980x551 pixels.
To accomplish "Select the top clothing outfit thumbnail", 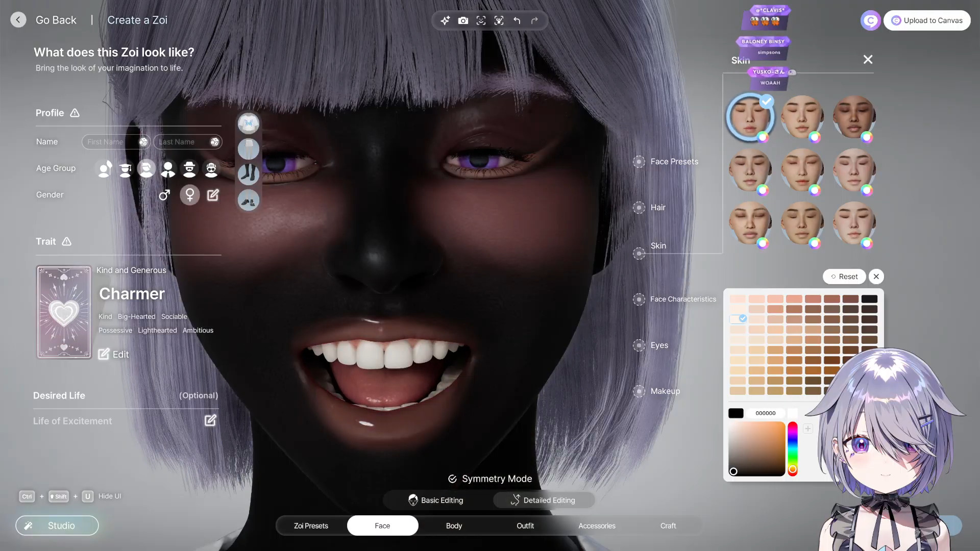I will click(249, 123).
